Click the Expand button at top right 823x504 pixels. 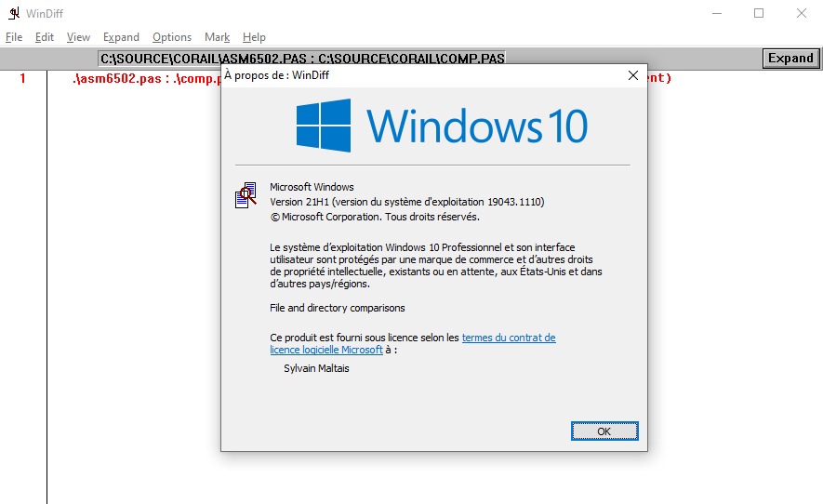[790, 59]
